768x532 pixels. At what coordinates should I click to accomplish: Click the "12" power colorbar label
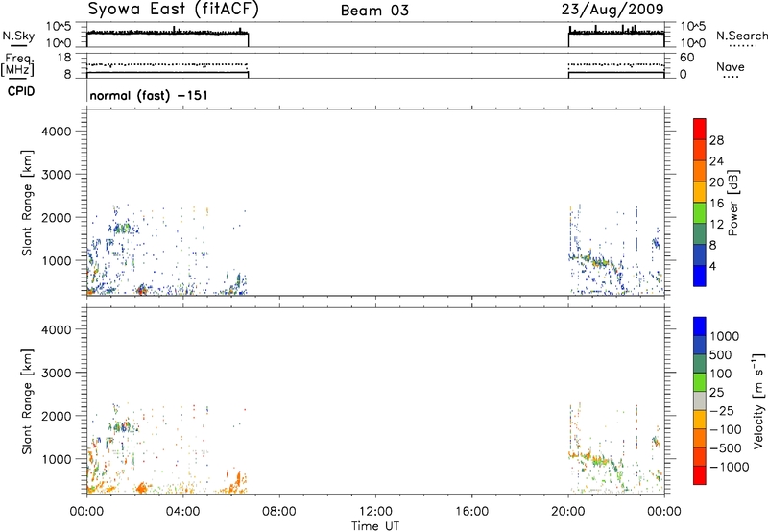[x=716, y=225]
